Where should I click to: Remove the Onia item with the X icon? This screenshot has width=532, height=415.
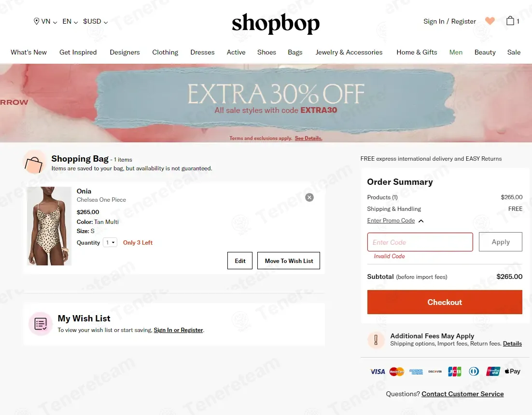pyautogui.click(x=309, y=197)
